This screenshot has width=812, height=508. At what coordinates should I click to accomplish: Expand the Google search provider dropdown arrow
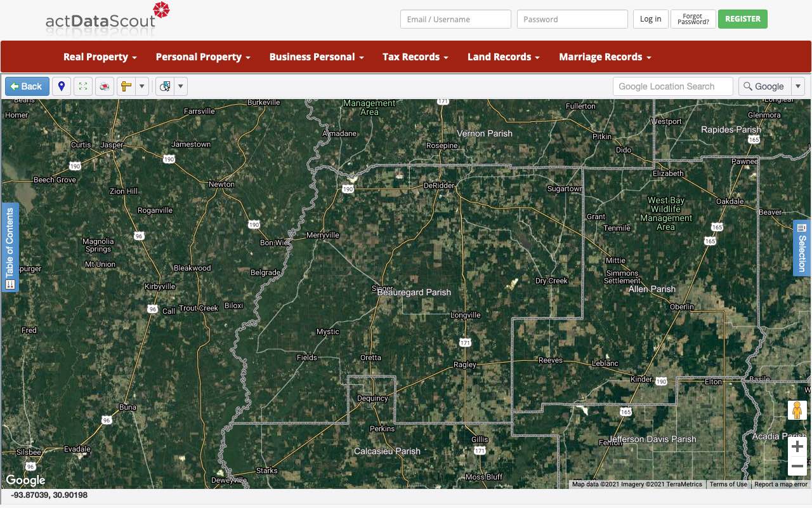point(799,86)
